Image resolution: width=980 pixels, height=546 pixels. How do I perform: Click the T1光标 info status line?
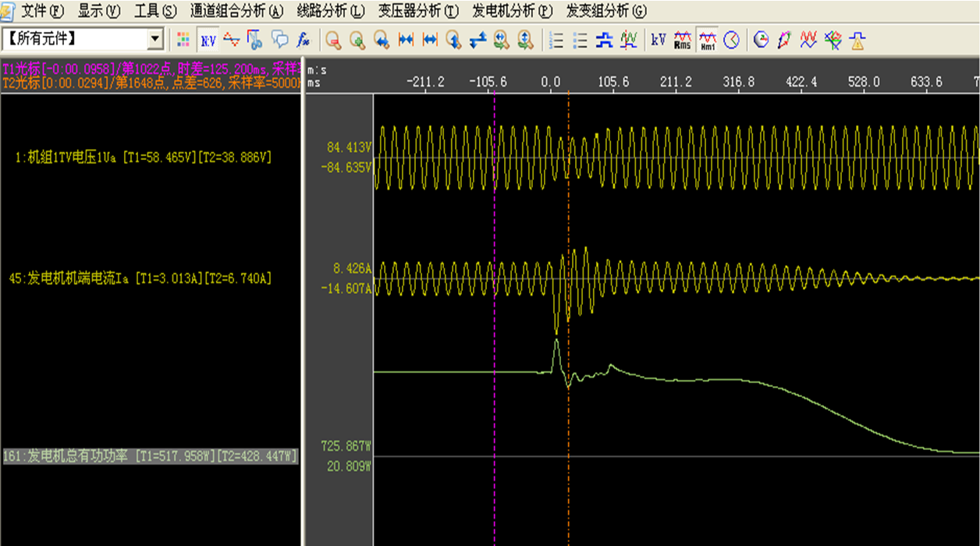151,69
